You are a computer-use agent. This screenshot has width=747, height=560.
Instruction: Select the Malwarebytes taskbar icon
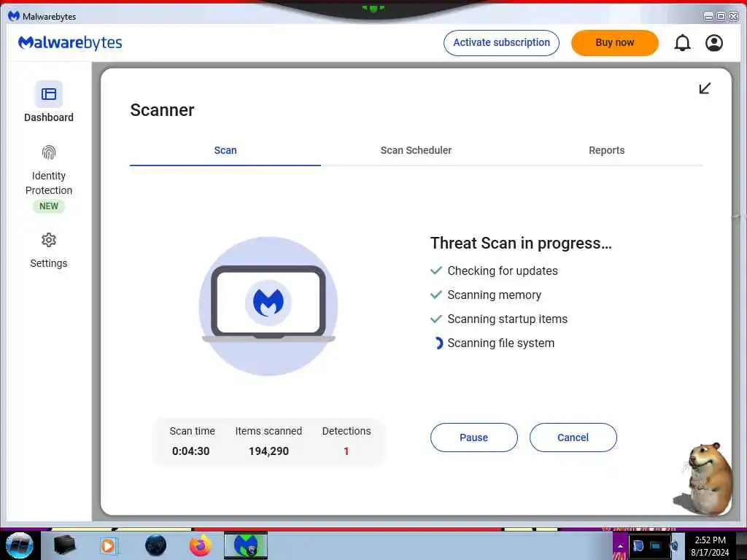(246, 545)
